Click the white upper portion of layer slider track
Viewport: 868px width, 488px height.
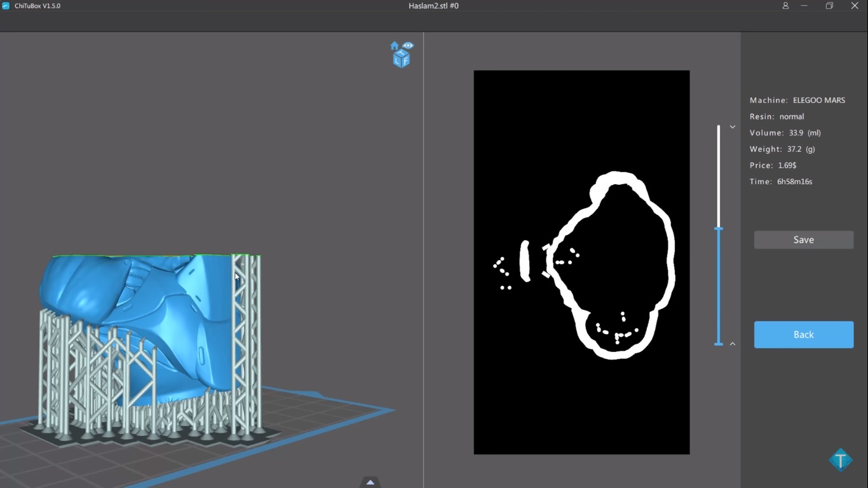click(x=719, y=176)
